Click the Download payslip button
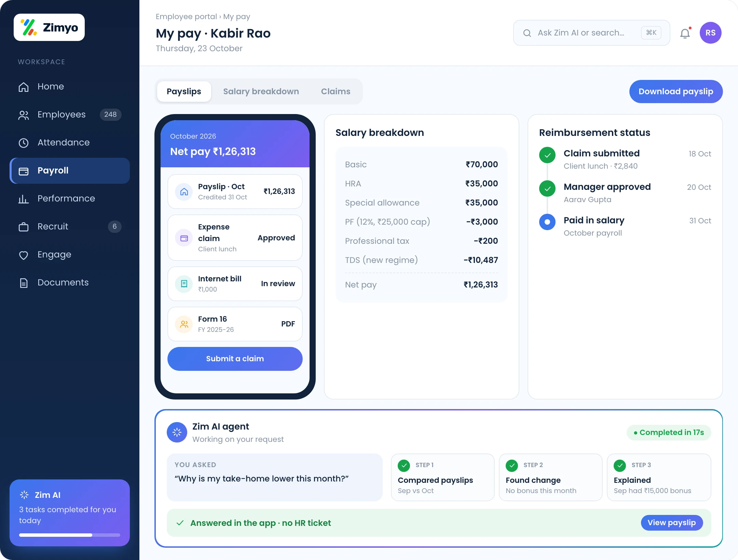738x560 pixels. coord(676,92)
